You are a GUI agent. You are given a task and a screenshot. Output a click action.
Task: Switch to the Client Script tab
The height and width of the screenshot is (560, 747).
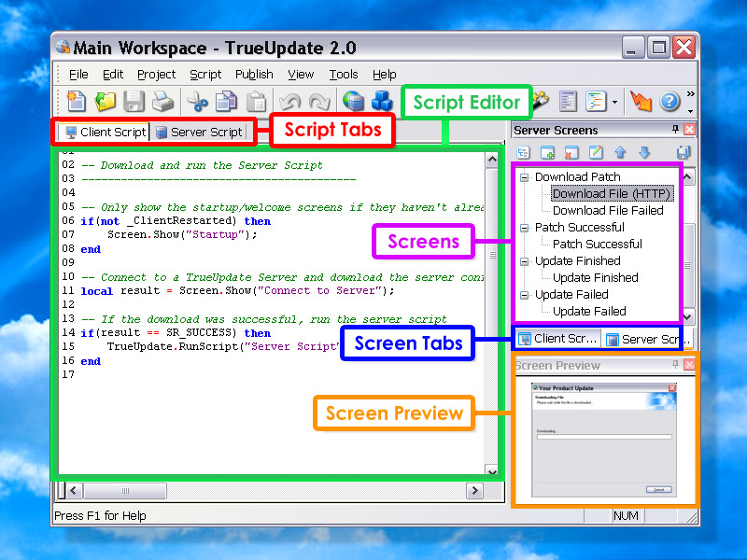(104, 132)
